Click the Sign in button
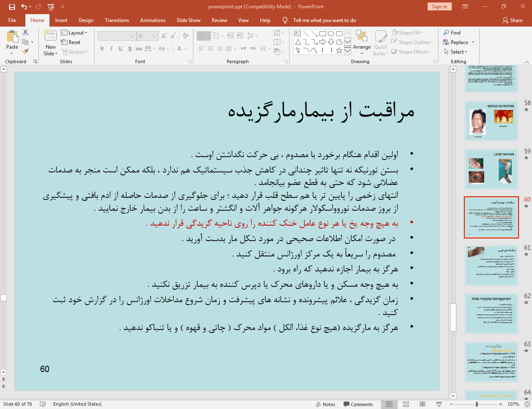This screenshot has height=409, width=532. coord(439,7)
